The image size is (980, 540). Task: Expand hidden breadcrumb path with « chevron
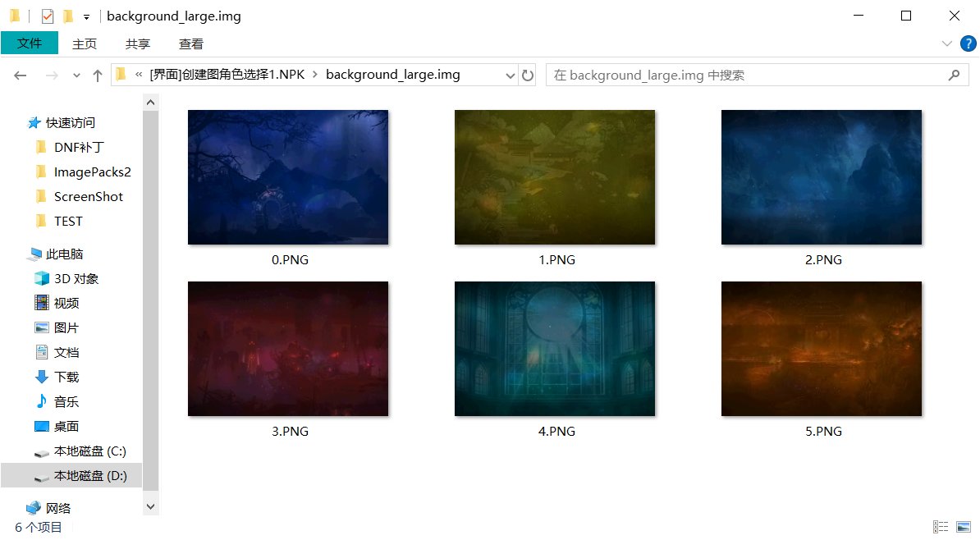(139, 75)
